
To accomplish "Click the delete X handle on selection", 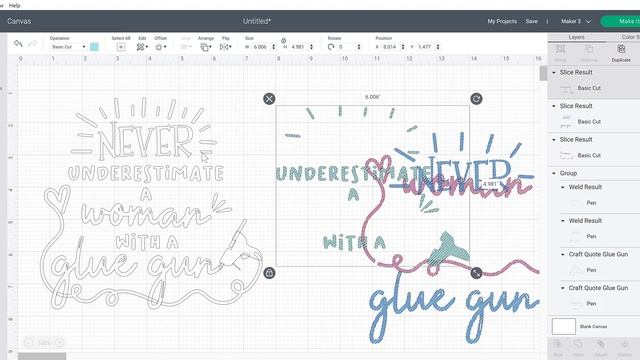I will pyautogui.click(x=269, y=99).
